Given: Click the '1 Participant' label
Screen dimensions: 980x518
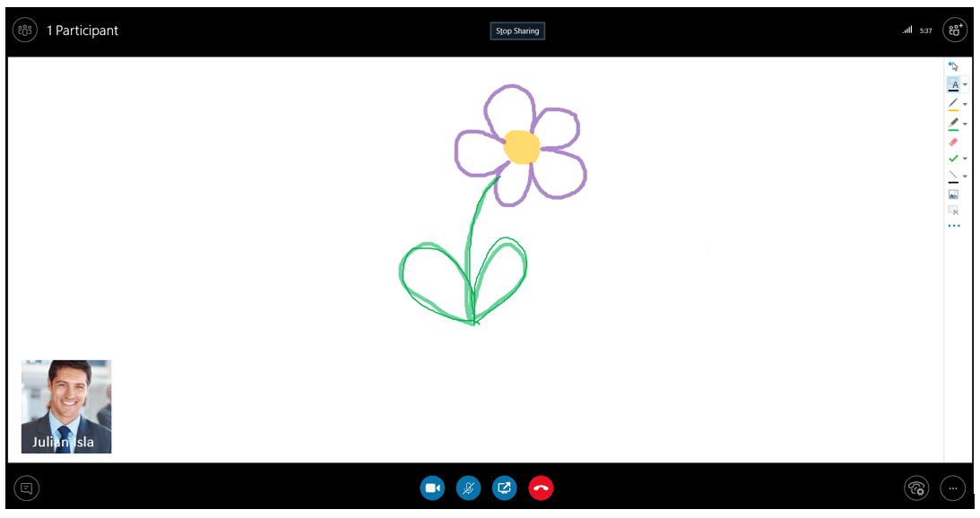Looking at the screenshot, I should [82, 30].
